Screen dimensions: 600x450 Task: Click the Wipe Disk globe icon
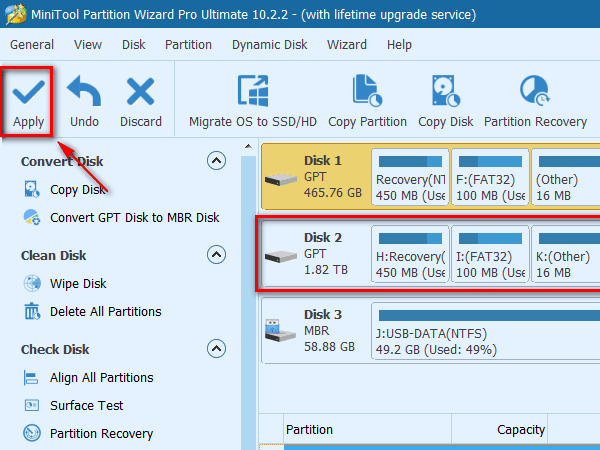pyautogui.click(x=32, y=284)
